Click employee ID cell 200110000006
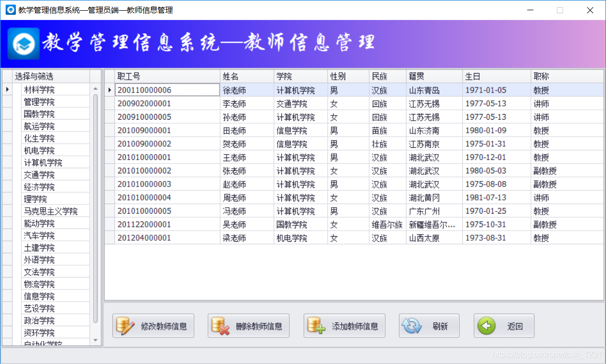Screen dimensions: 606x364 [x=167, y=90]
